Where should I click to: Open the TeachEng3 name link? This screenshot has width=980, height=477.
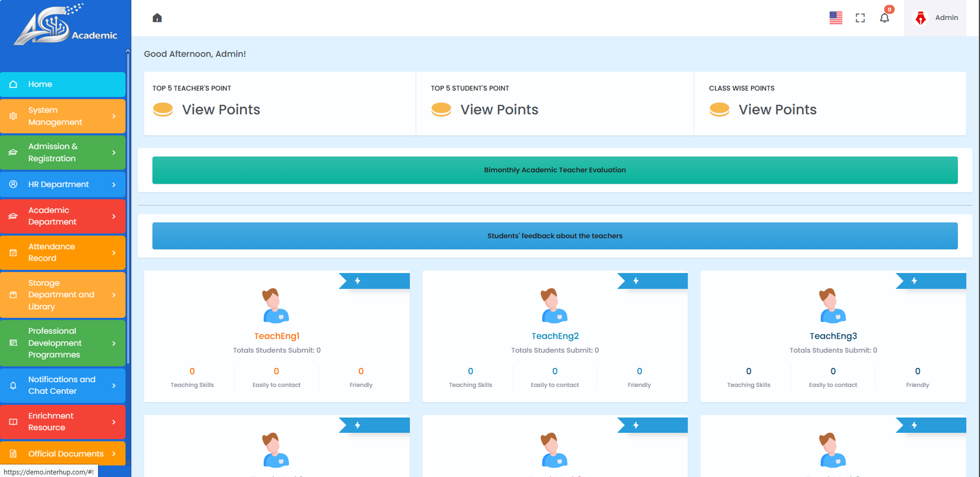pyautogui.click(x=833, y=336)
